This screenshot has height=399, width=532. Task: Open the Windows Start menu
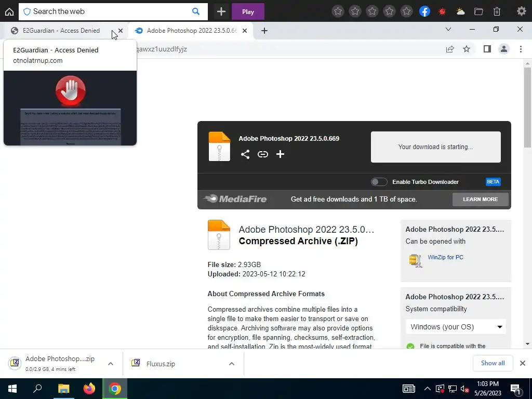click(x=12, y=389)
